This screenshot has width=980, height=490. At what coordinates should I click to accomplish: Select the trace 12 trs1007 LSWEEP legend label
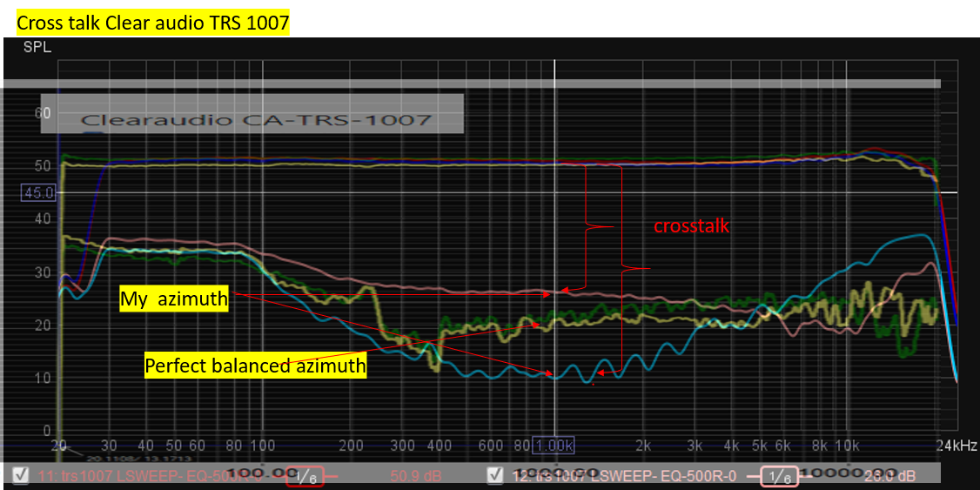(x=625, y=476)
